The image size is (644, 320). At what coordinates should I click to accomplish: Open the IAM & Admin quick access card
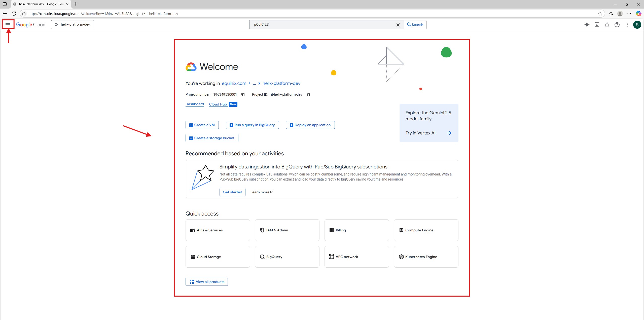[x=287, y=230]
